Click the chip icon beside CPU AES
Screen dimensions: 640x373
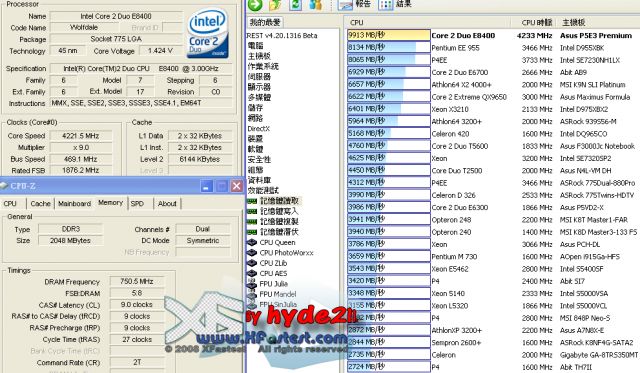(252, 273)
